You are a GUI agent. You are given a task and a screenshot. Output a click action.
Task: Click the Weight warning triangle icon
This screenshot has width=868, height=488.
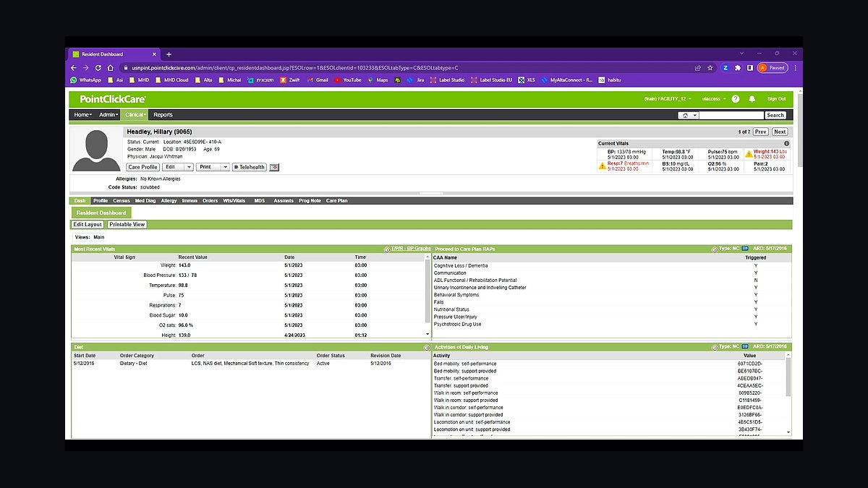pos(749,153)
